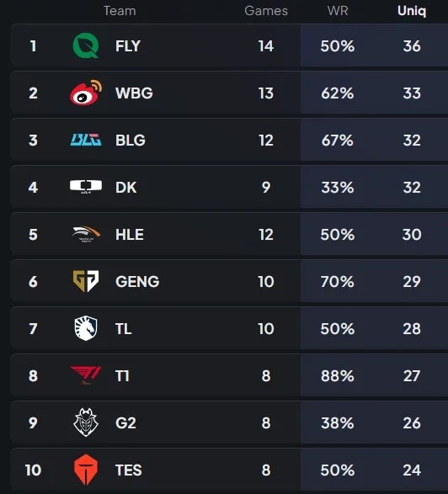Viewport: 448px width, 494px height.
Task: Open the DK team logo
Action: [x=86, y=187]
